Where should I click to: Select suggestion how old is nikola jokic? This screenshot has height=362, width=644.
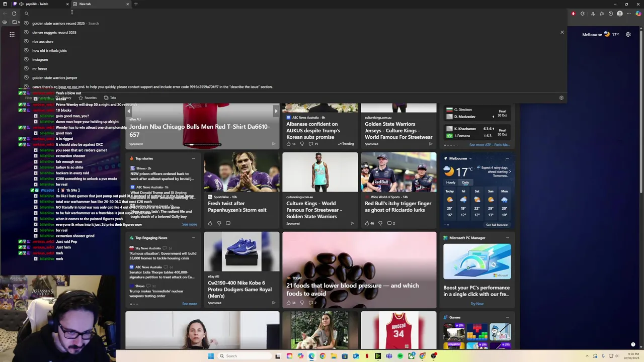[x=294, y=50]
